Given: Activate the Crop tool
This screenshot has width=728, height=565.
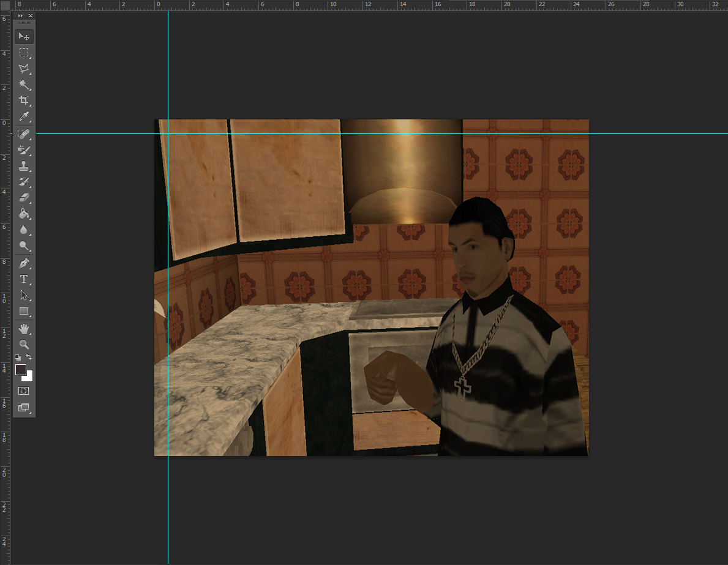Looking at the screenshot, I should pos(24,100).
